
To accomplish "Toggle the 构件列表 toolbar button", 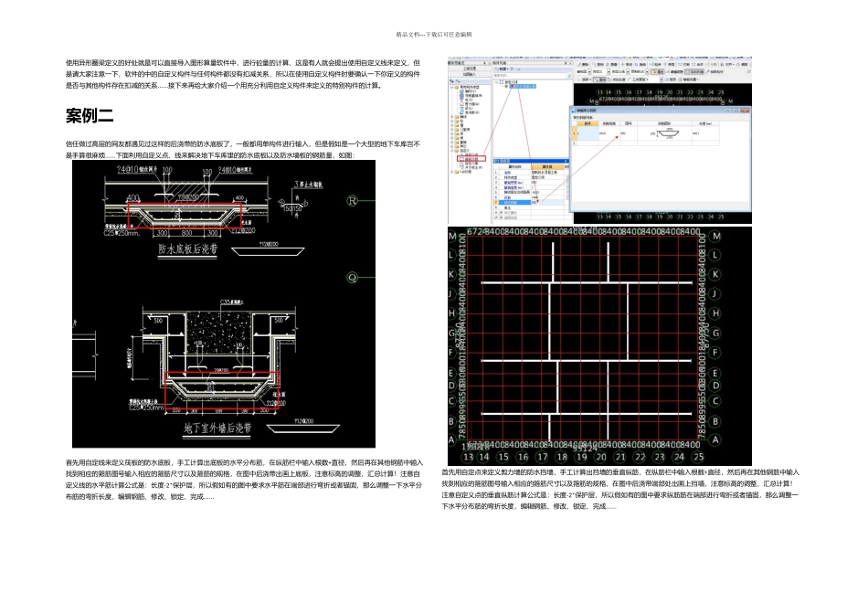I will pos(694,72).
